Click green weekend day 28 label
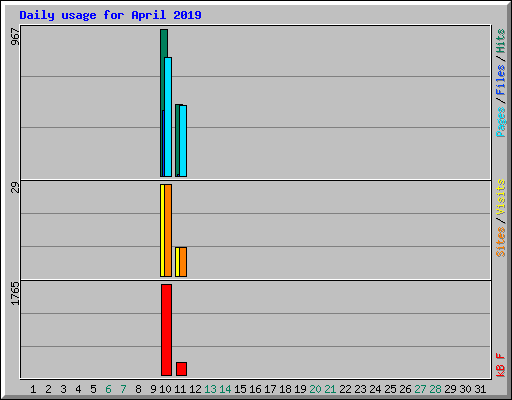 point(435,389)
